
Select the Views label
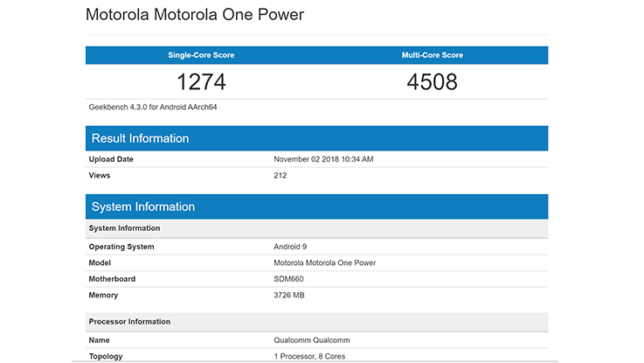tap(100, 175)
